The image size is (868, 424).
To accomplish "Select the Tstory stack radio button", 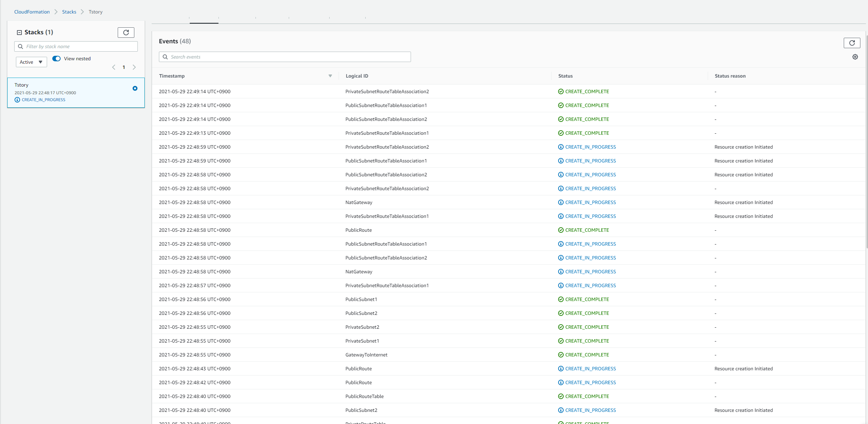I will [135, 88].
